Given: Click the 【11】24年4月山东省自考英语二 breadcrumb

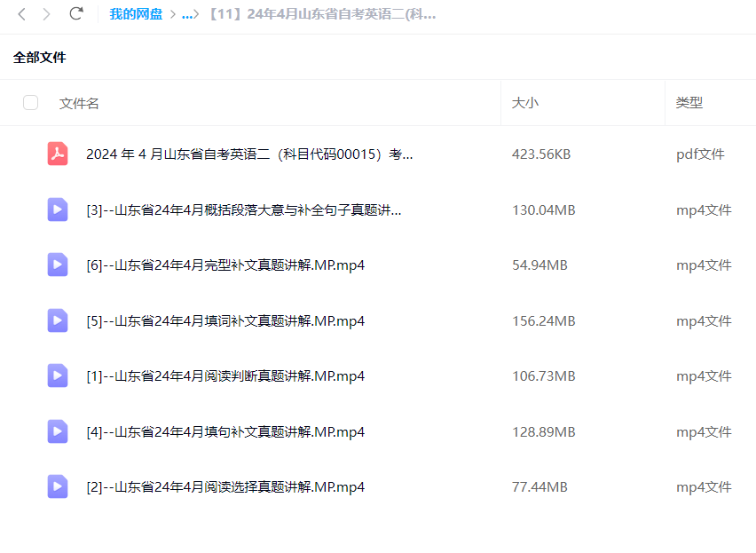Looking at the screenshot, I should point(321,14).
